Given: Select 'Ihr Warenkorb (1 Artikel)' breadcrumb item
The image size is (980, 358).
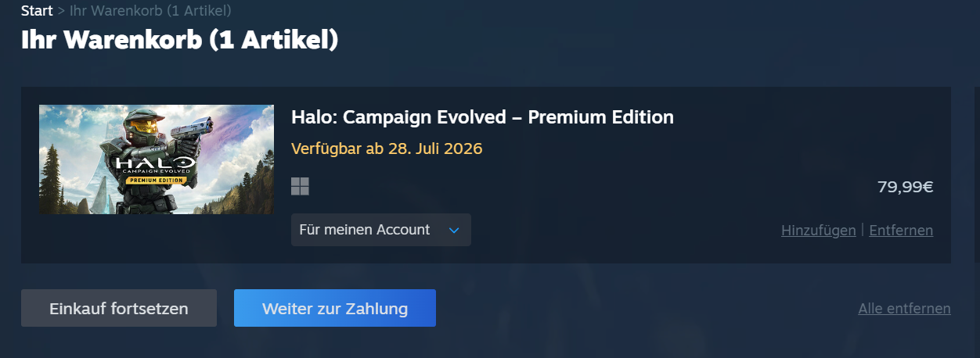Looking at the screenshot, I should click(150, 11).
